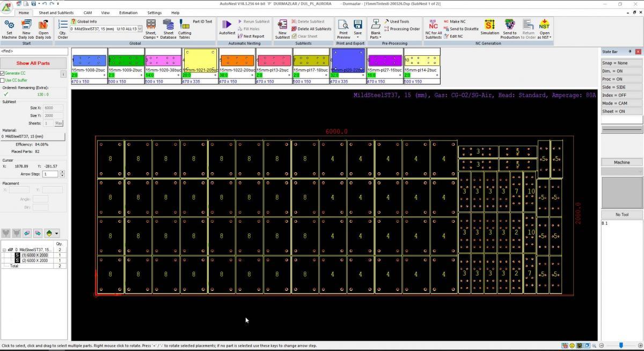This screenshot has width=644, height=351.
Task: Open the Sheet Database tool
Action: tap(168, 28)
